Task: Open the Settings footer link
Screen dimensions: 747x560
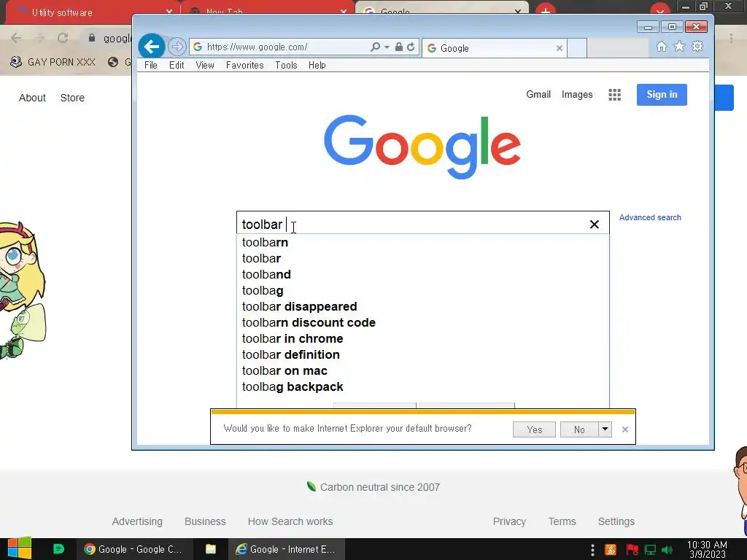Action: point(616,521)
